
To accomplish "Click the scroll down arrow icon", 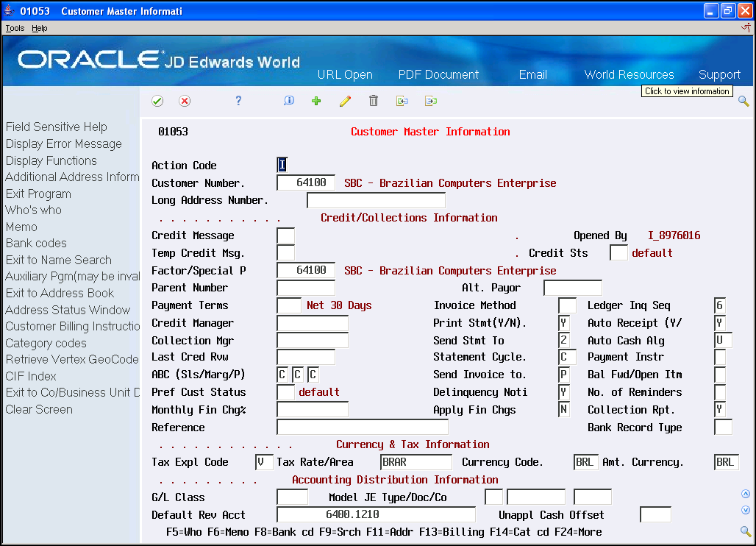I will (x=746, y=510).
